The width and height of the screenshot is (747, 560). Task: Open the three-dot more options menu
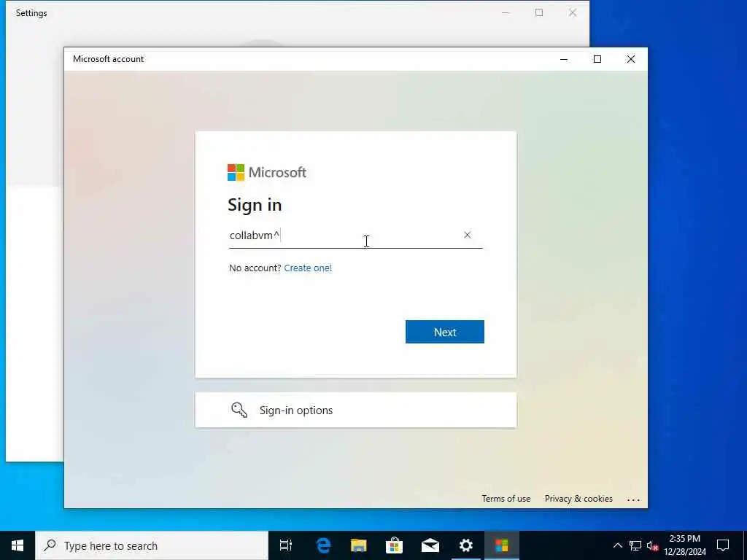[633, 499]
